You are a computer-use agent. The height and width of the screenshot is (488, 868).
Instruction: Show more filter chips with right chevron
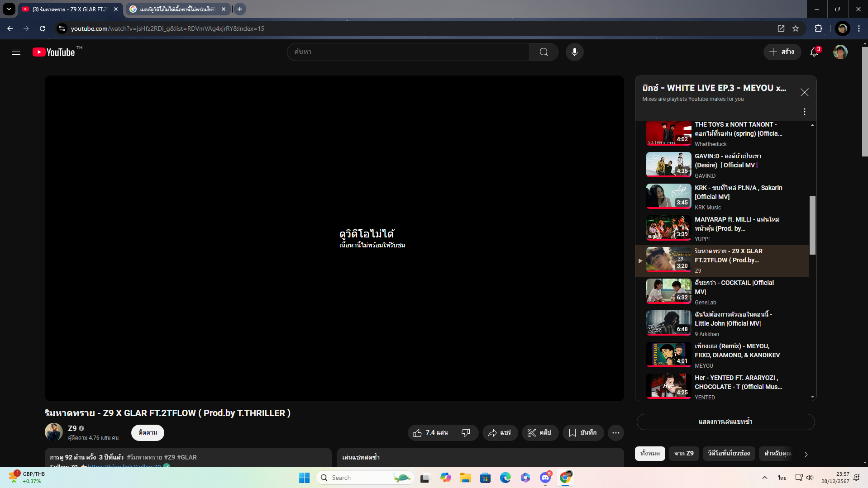coord(806,454)
